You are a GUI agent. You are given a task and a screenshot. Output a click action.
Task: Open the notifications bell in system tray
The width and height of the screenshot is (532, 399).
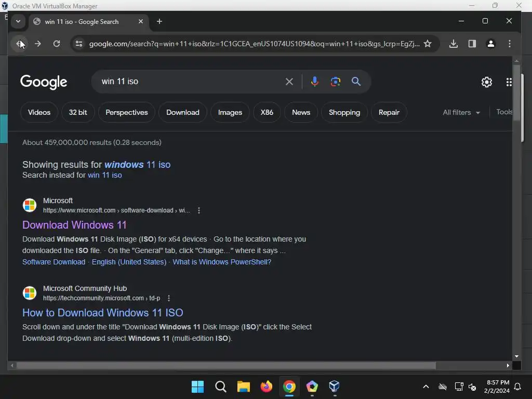pos(518,387)
